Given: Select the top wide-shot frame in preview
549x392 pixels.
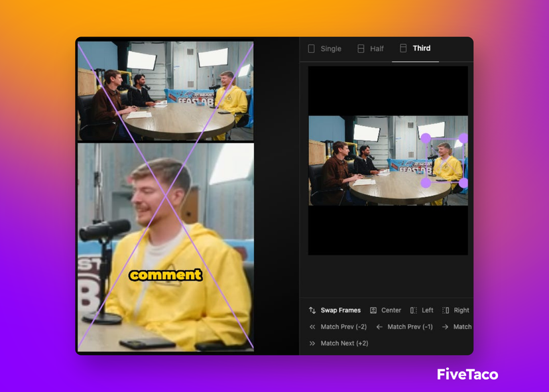Looking at the screenshot, I should [x=165, y=91].
